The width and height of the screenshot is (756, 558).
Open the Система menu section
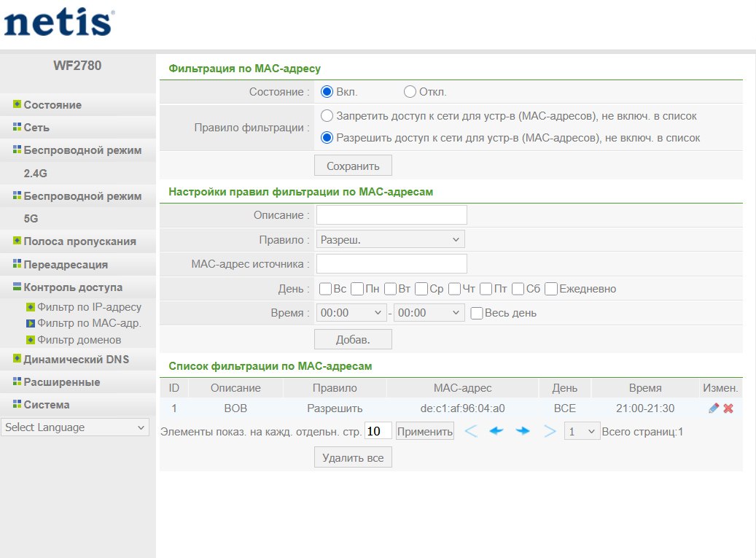[47, 405]
